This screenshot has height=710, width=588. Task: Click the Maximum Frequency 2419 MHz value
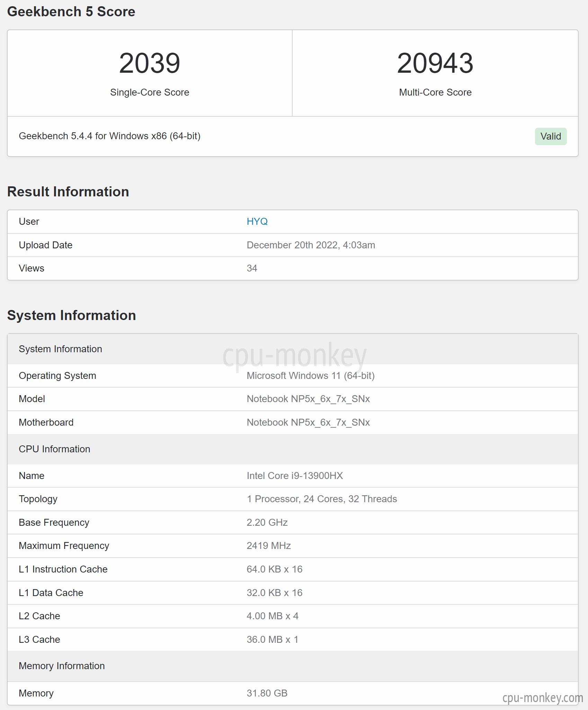point(269,545)
